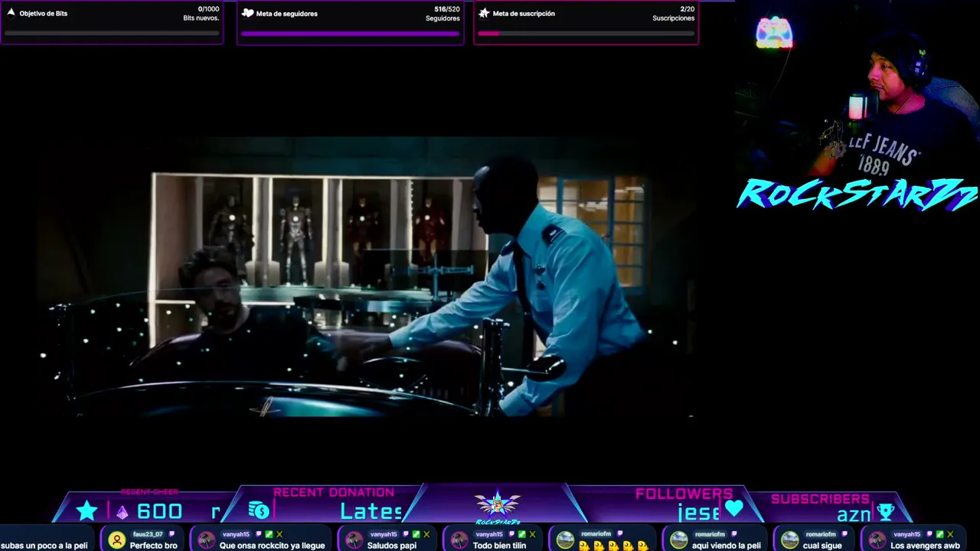This screenshot has height=551, width=980.
Task: Click the Twitch badge on 'aqui viendo la peli' message
Action: pos(733,534)
